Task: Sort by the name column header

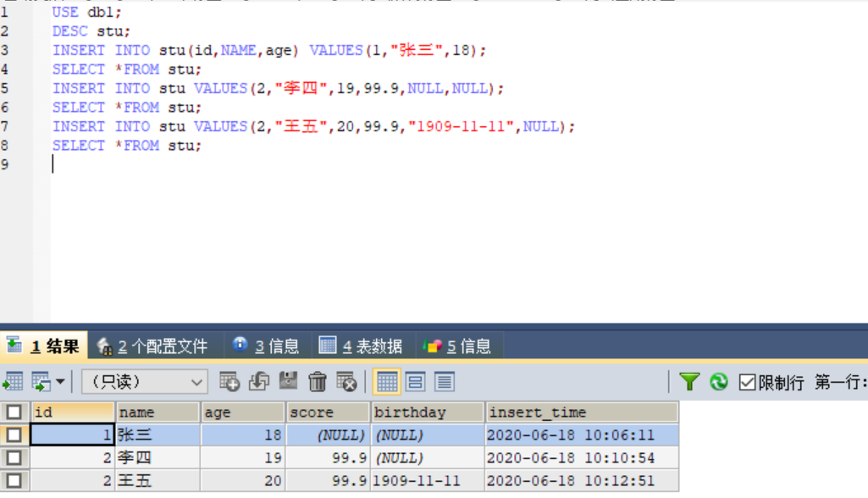Action: [x=158, y=412]
